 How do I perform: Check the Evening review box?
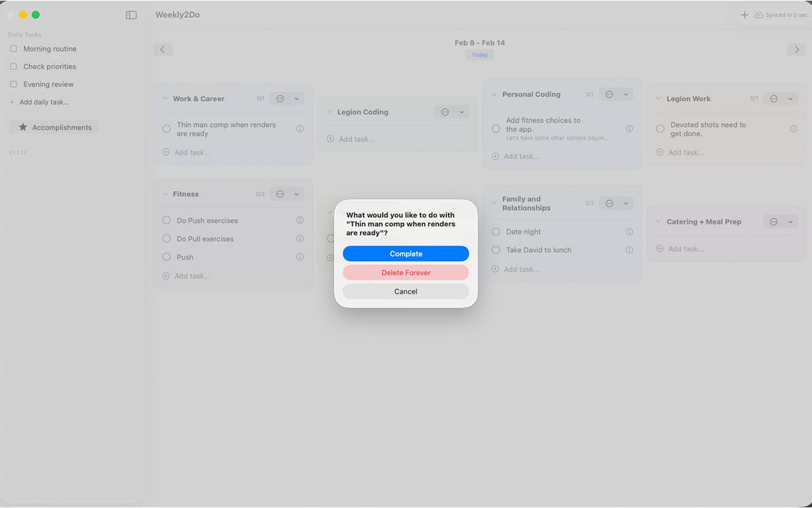[13, 84]
